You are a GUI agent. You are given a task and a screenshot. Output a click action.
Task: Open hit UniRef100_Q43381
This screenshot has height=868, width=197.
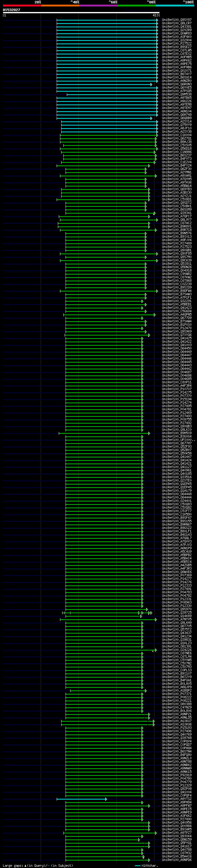coord(177,26)
